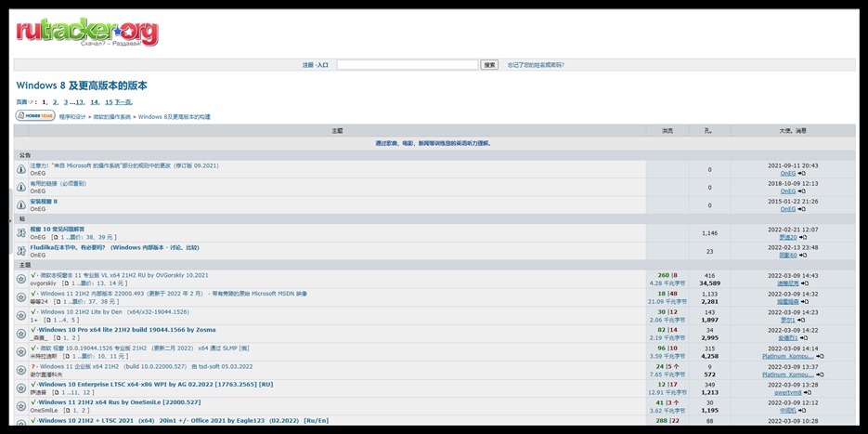Go to last post arrow dated 2018-10-09 12:13
The width and height of the screenshot is (868, 434).
click(802, 191)
